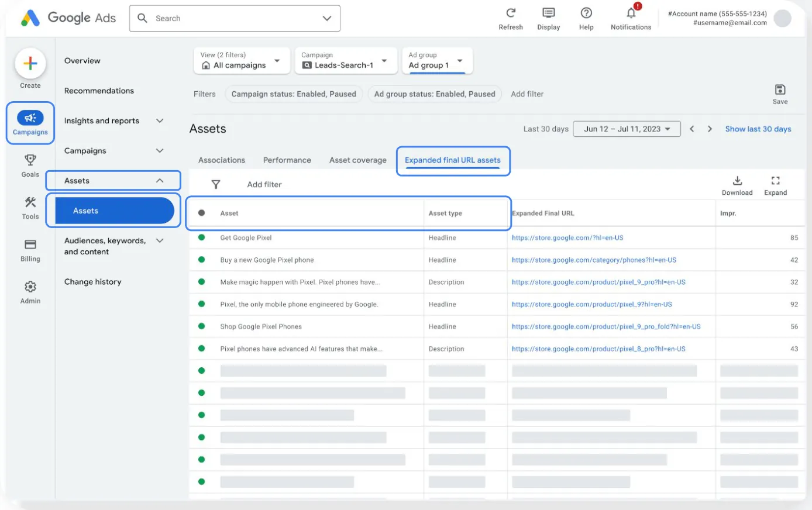Image resolution: width=812 pixels, height=510 pixels.
Task: Go to next date range arrow
Action: [x=710, y=129]
